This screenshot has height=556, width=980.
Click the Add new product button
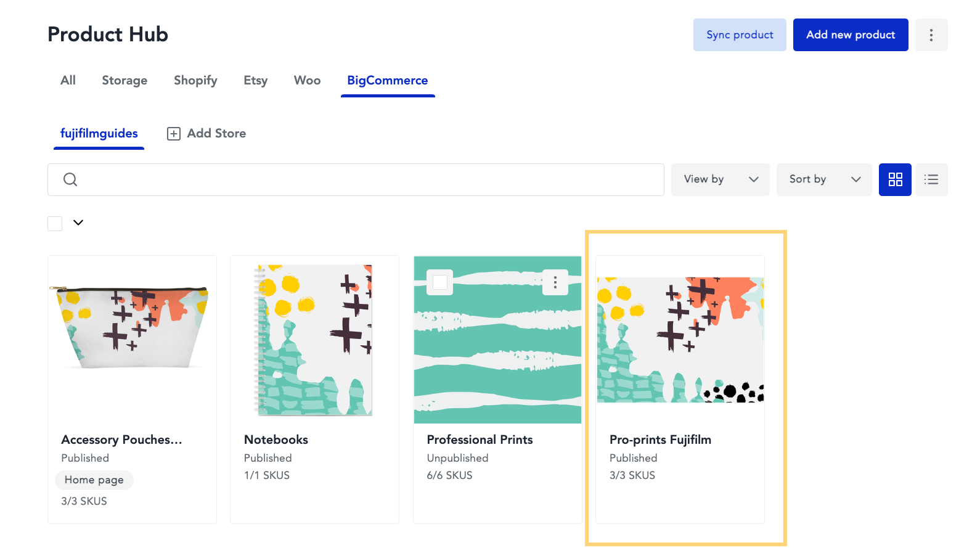point(851,35)
